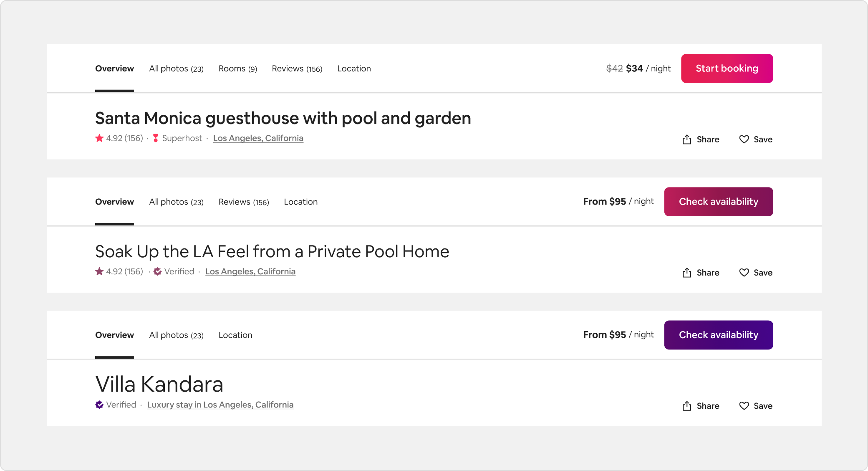Open the Rooms (9) tab
This screenshot has height=471, width=868.
coord(237,69)
